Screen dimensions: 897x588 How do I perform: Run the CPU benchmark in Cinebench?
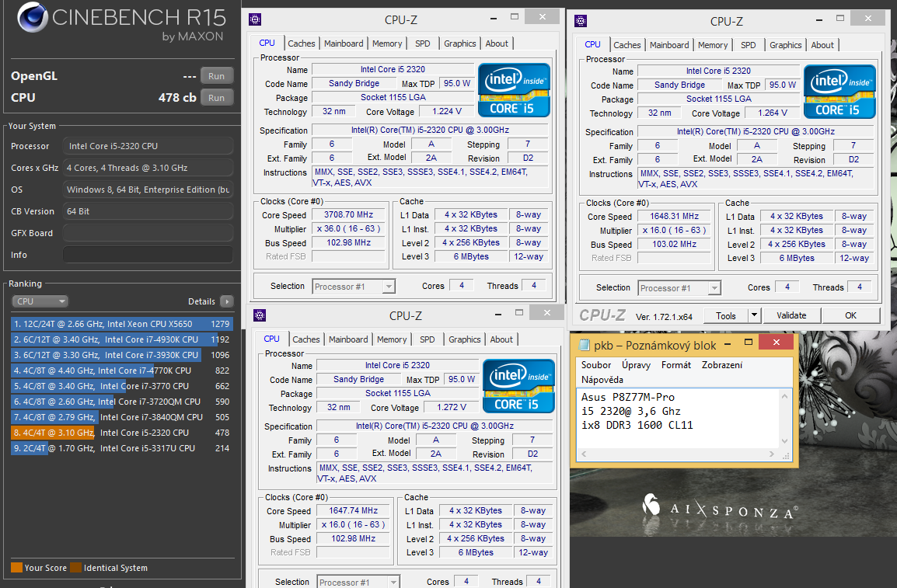(x=216, y=98)
